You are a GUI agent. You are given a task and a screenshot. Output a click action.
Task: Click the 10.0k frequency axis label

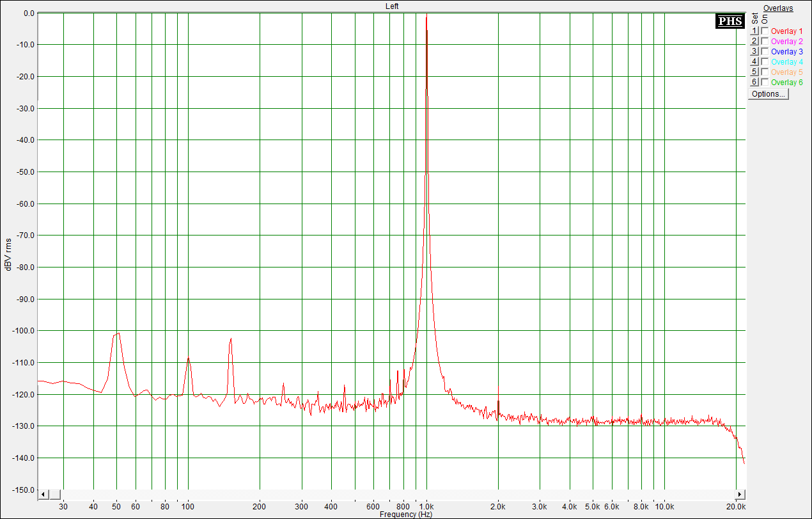click(665, 507)
